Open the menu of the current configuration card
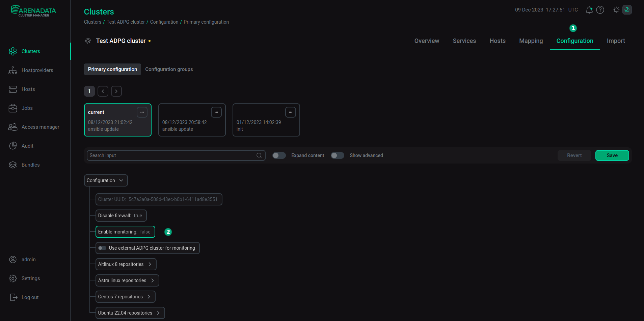The width and height of the screenshot is (644, 321). point(142,112)
